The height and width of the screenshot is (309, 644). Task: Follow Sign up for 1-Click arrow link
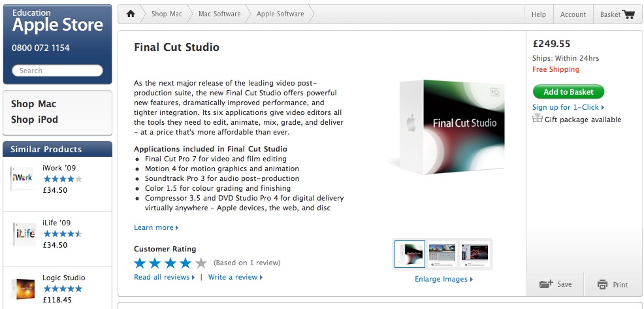[568, 107]
